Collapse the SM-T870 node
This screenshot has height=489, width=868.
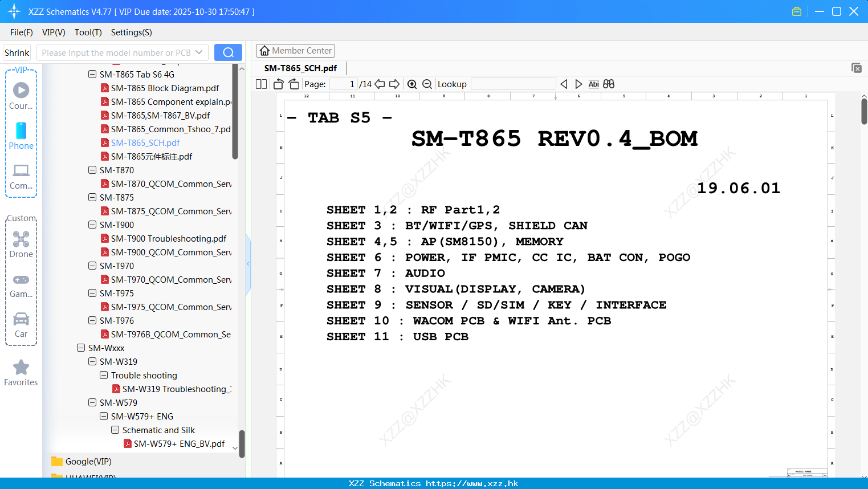[92, 170]
